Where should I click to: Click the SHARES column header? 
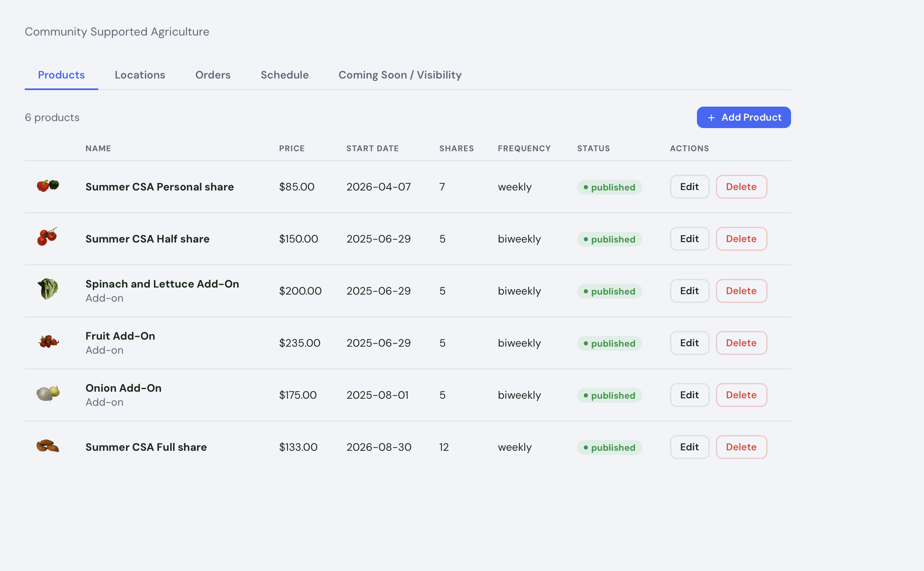[456, 148]
